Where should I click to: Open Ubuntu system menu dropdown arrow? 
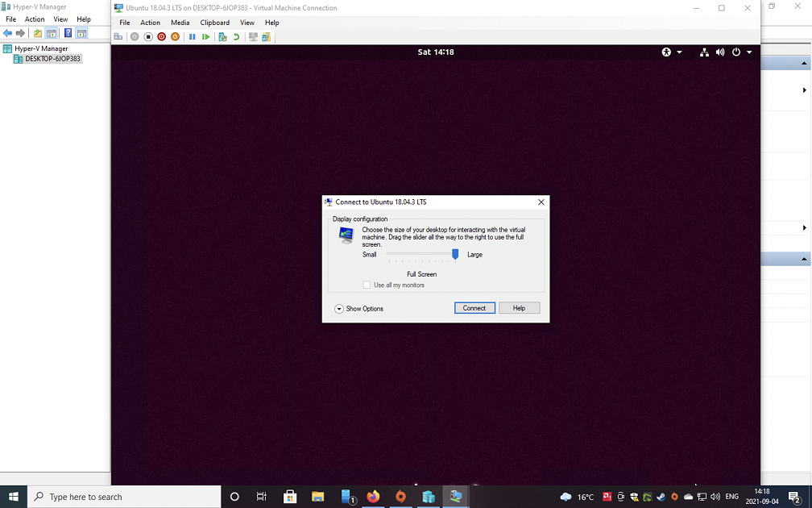(x=749, y=52)
